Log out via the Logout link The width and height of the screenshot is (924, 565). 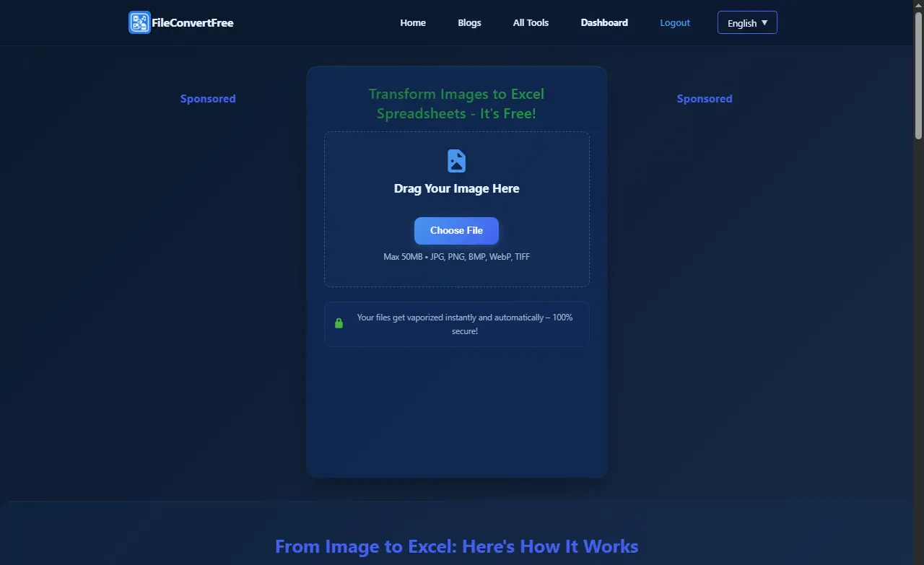tap(675, 22)
